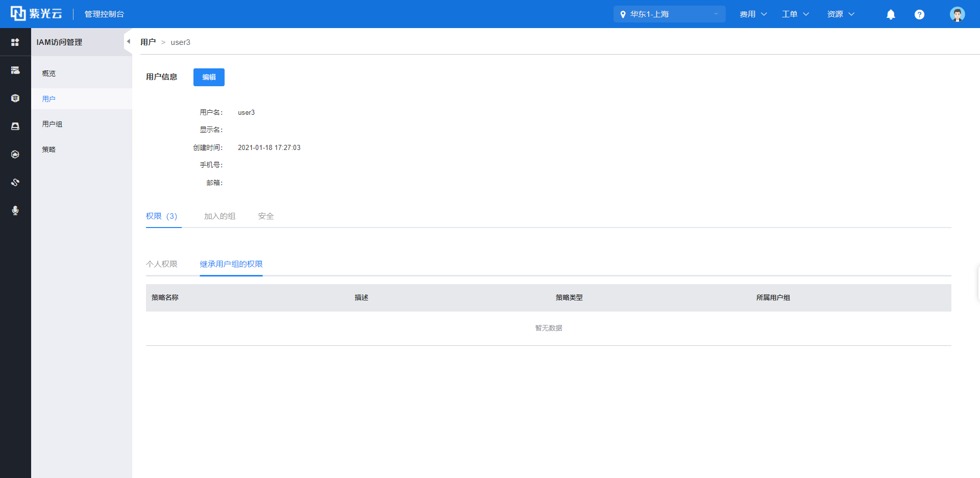Screen dimensions: 980x478
Task: Expand the 资源 dropdown menu
Action: [841, 14]
